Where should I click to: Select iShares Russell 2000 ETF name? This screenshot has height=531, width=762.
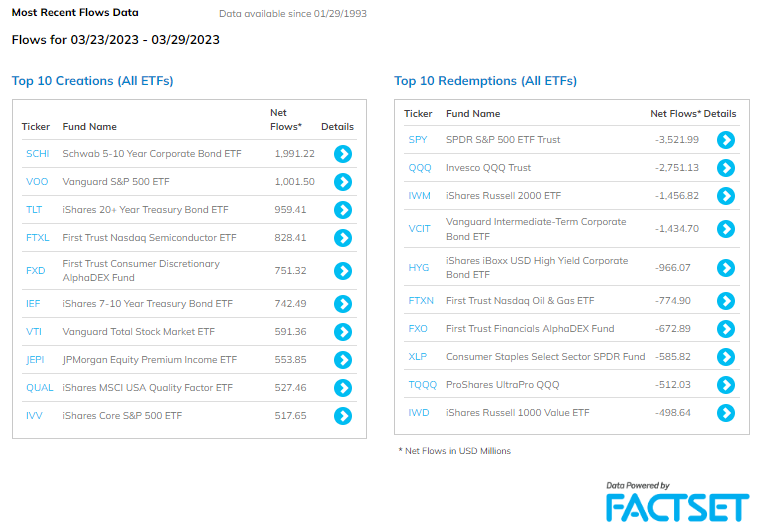point(503,196)
